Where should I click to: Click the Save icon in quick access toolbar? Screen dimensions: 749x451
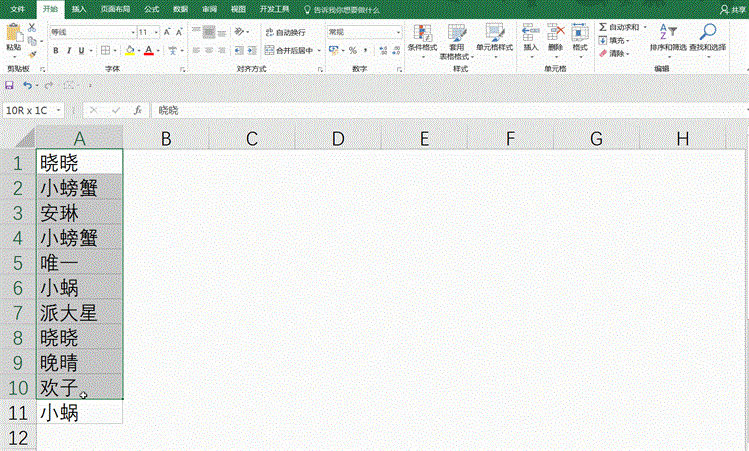click(9, 86)
